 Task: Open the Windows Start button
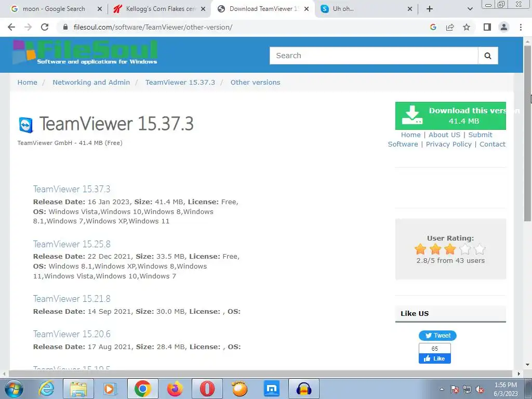[14, 389]
